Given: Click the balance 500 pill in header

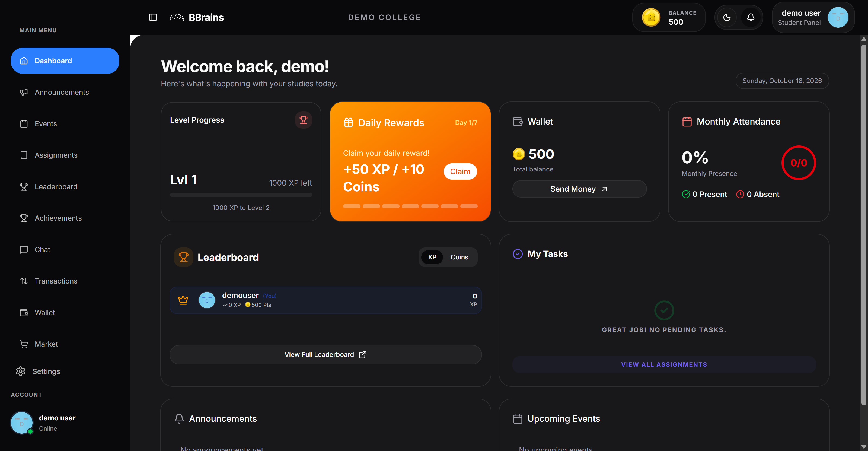Looking at the screenshot, I should pyautogui.click(x=669, y=17).
